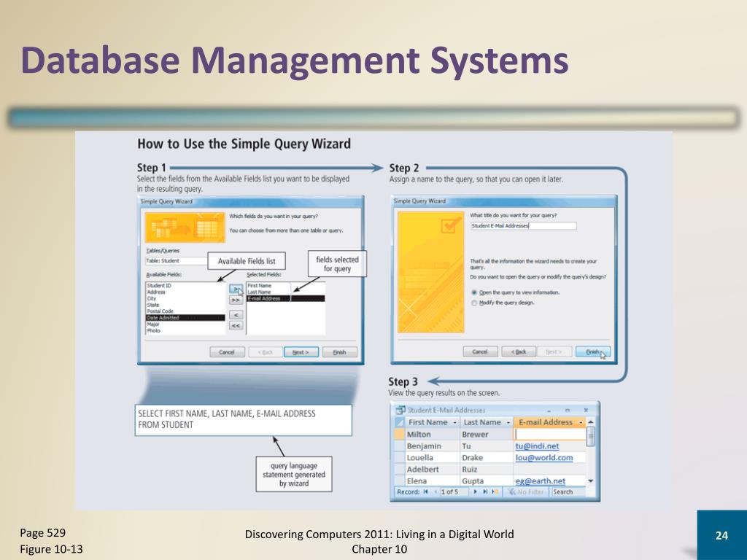
Task: Click the single field add arrow button
Action: point(236,289)
